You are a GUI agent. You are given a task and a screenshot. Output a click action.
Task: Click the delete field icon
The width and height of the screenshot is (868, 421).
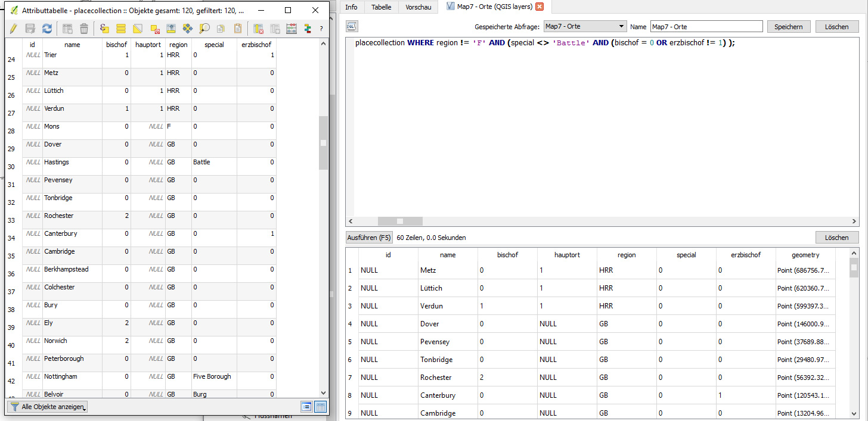point(258,29)
